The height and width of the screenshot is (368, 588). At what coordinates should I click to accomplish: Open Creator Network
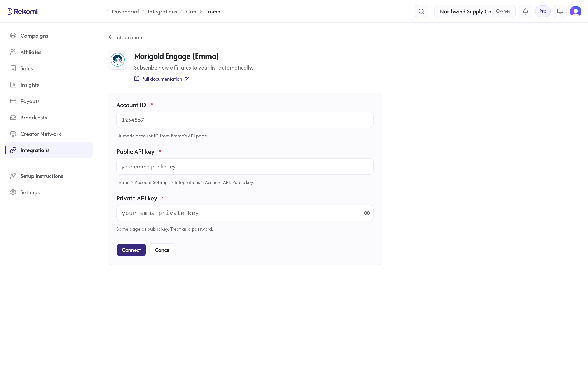pyautogui.click(x=49, y=134)
